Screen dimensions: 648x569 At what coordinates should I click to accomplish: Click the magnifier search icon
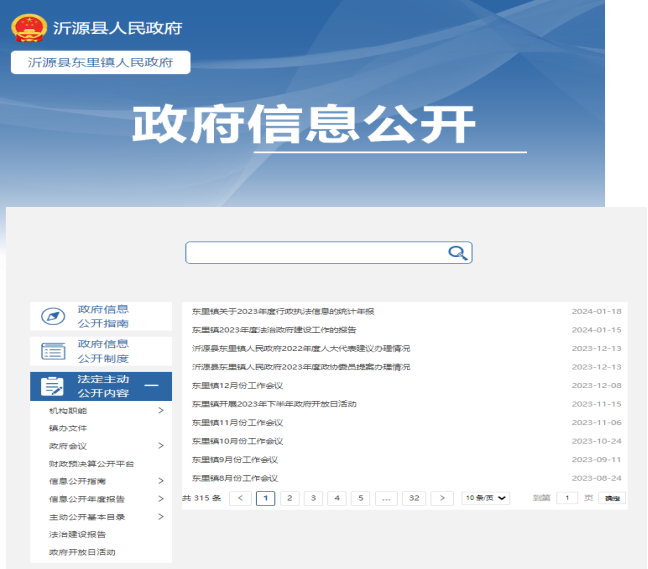tap(457, 253)
